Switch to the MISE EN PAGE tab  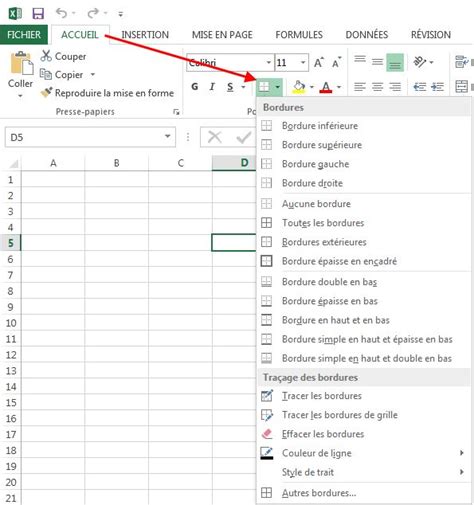coord(222,35)
